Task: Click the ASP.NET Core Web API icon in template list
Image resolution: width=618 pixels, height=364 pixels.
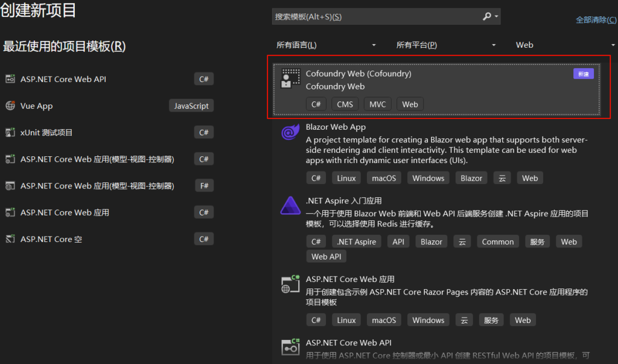Action: pos(290,346)
